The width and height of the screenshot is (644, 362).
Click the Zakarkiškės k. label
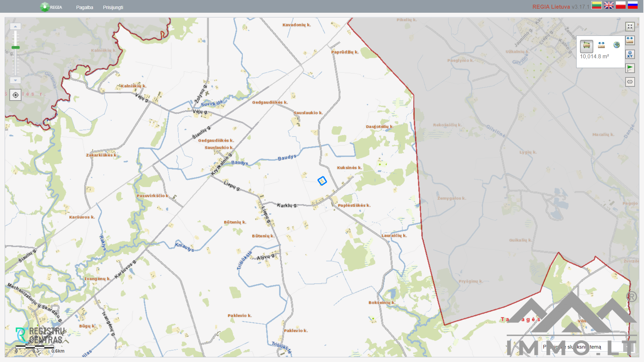pos(101,155)
